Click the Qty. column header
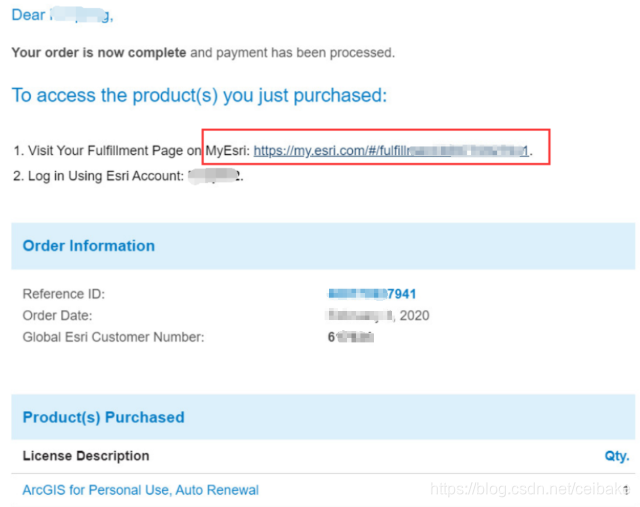The image size is (640, 507). [616, 456]
